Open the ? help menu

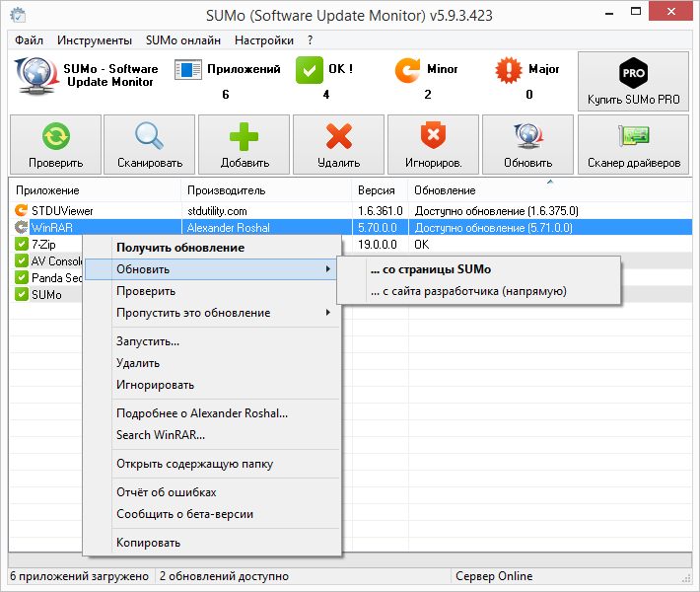[x=310, y=40]
